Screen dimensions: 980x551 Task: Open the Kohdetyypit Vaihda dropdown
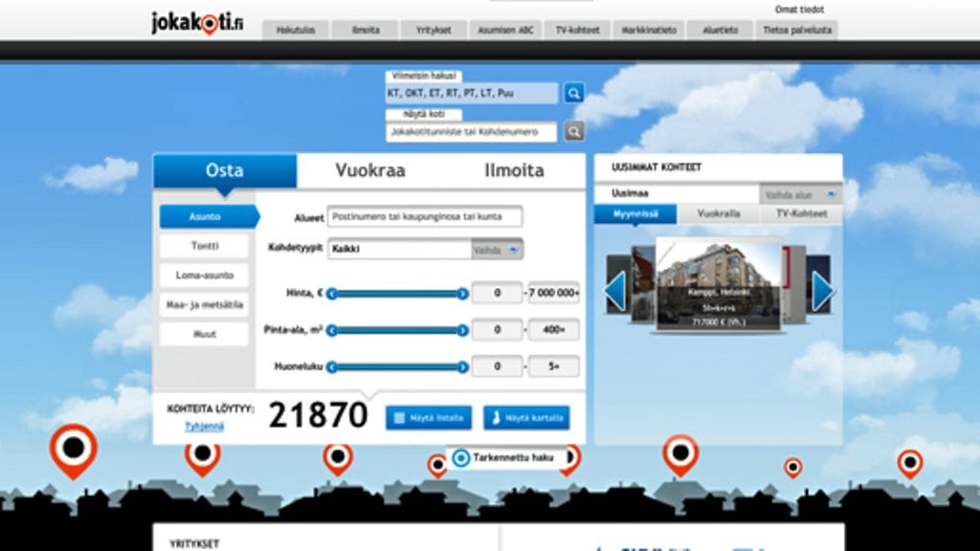click(x=498, y=250)
